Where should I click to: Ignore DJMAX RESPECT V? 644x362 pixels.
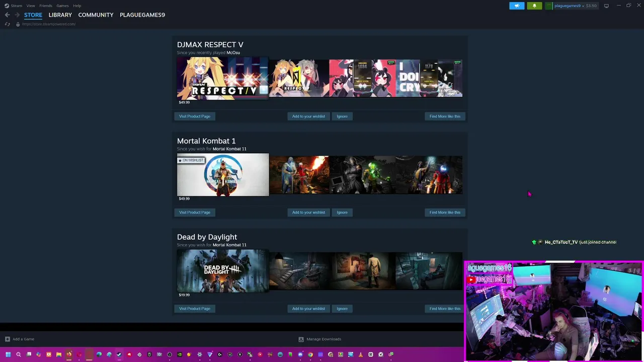[x=342, y=116]
